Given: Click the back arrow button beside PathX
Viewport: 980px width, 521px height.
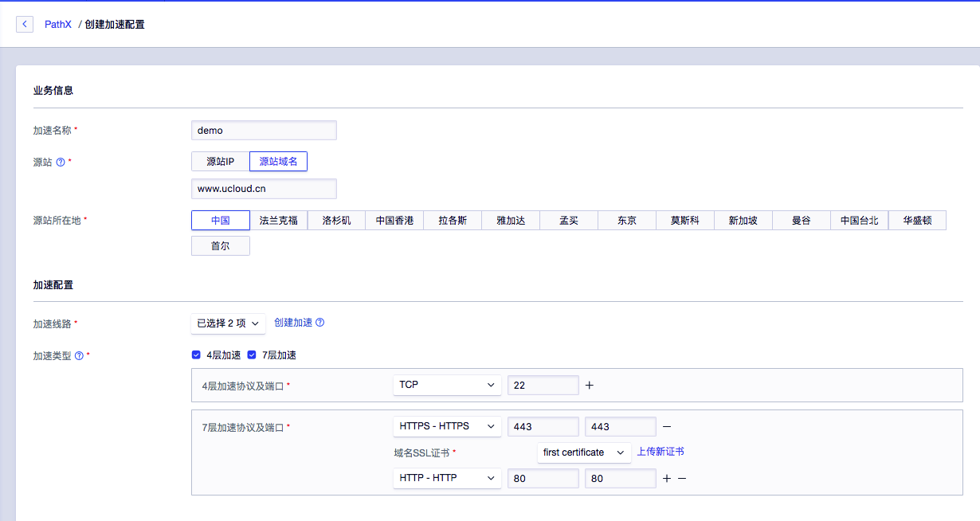Looking at the screenshot, I should 25,24.
